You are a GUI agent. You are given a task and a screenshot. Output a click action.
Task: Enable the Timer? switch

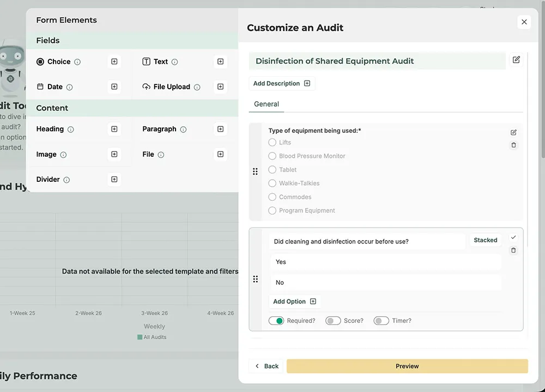click(381, 321)
